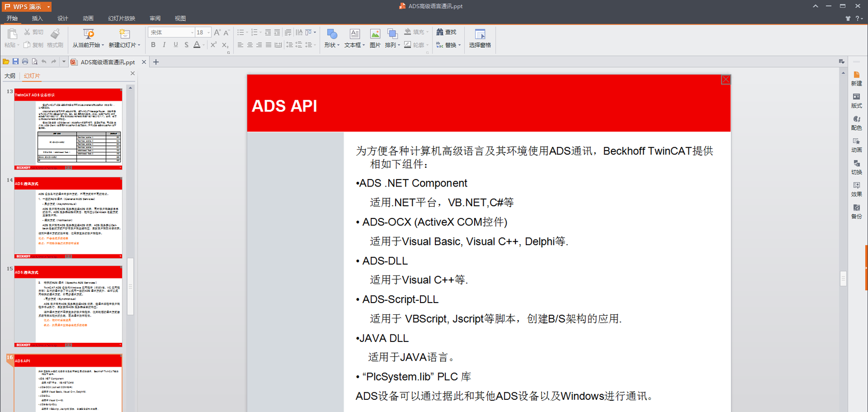The image size is (868, 412).
Task: Click the Copy (复制) icon
Action: [27, 45]
